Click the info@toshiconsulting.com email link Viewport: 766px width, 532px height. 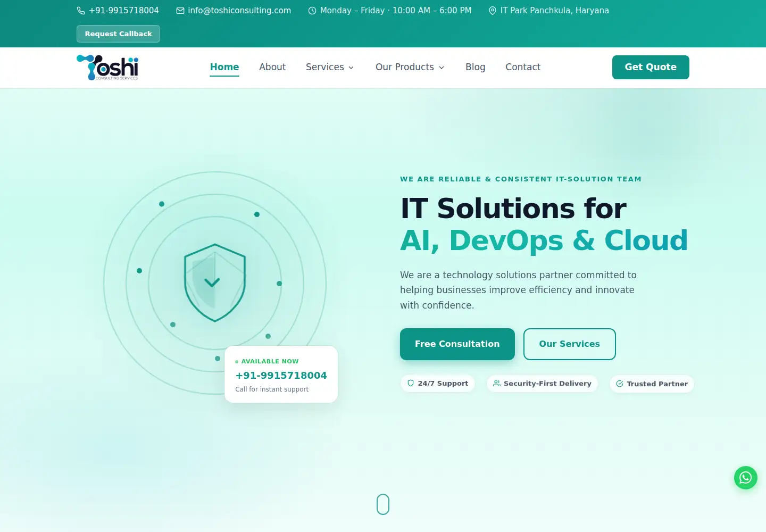tap(239, 11)
